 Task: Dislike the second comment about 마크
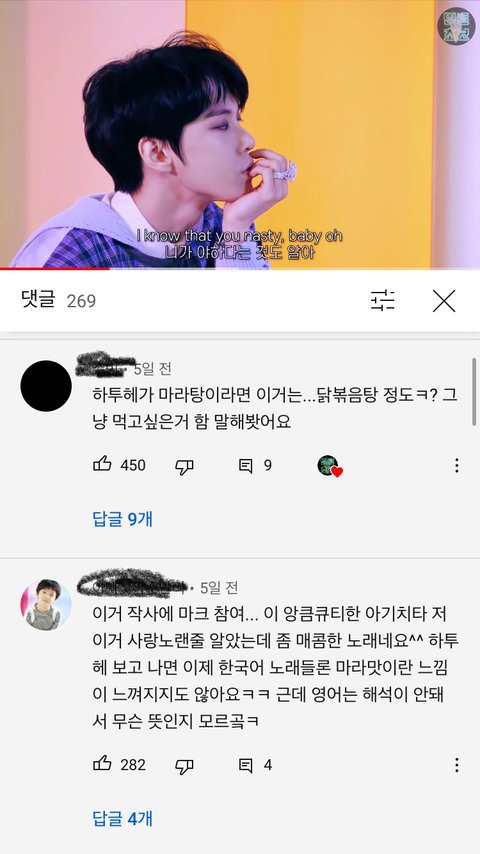(184, 766)
